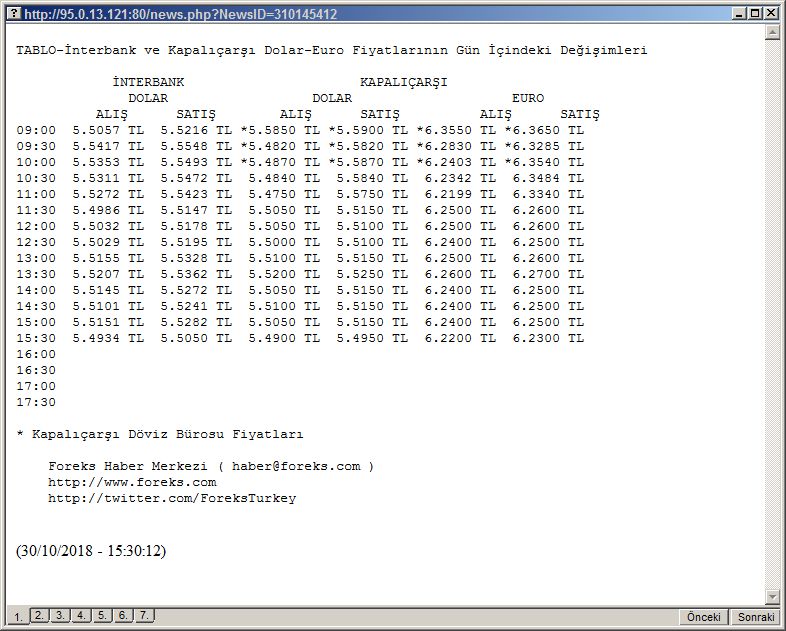Viewport: 786px width, 631px height.
Task: Click the 13:30 time row label
Action: pos(36,275)
